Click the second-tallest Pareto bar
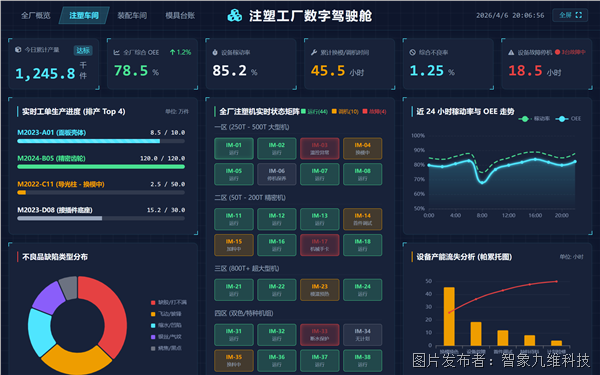 (476, 334)
